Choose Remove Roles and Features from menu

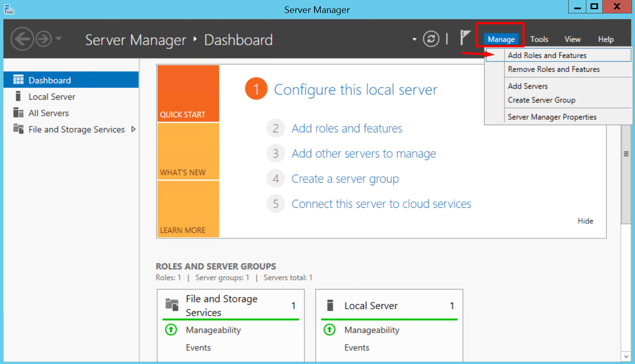click(x=554, y=70)
